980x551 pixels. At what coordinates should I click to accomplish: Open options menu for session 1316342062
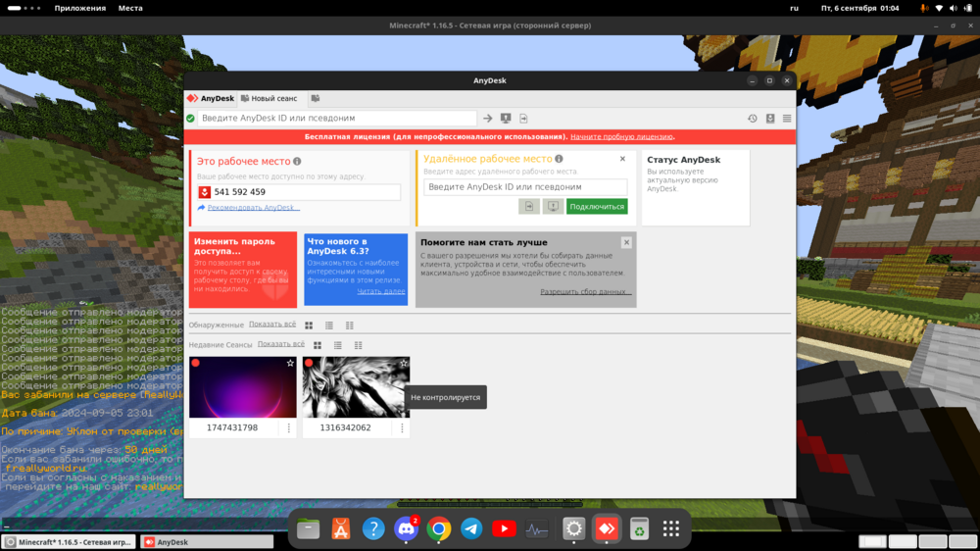click(402, 427)
